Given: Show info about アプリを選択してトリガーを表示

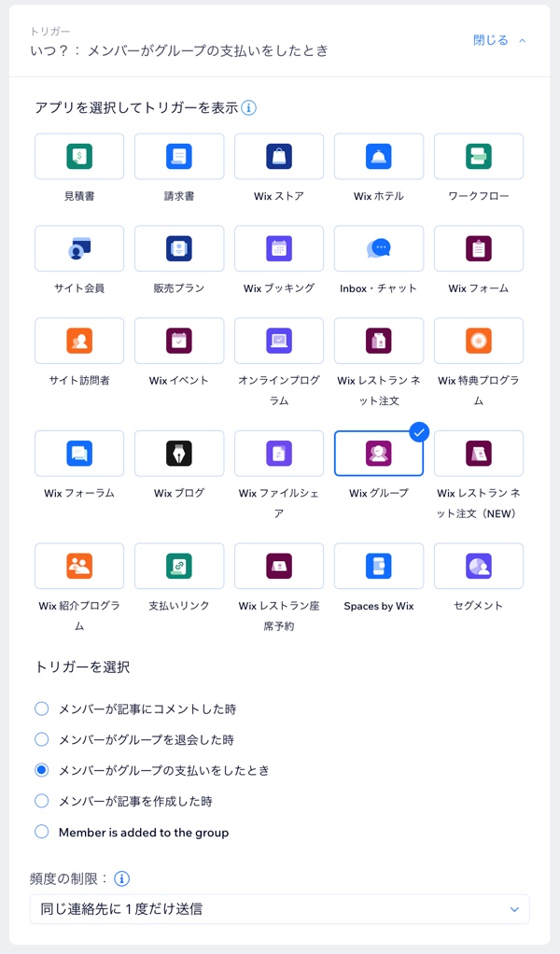Looking at the screenshot, I should click(249, 107).
